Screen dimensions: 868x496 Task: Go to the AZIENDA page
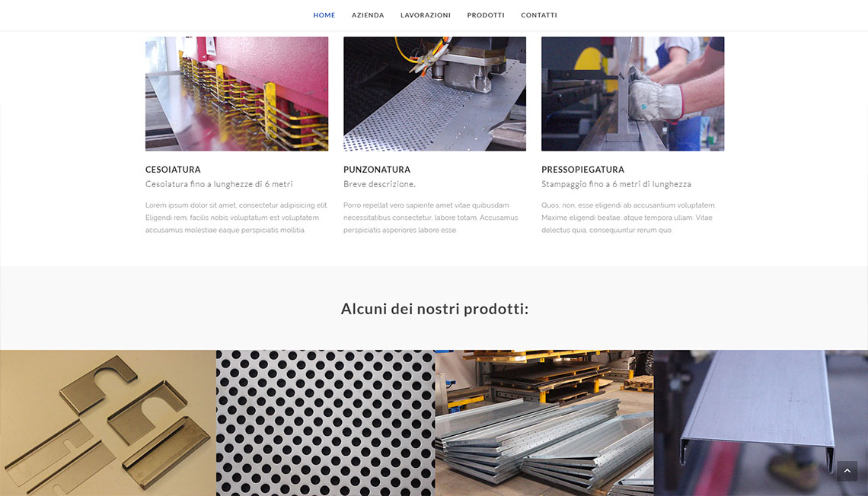click(x=368, y=15)
